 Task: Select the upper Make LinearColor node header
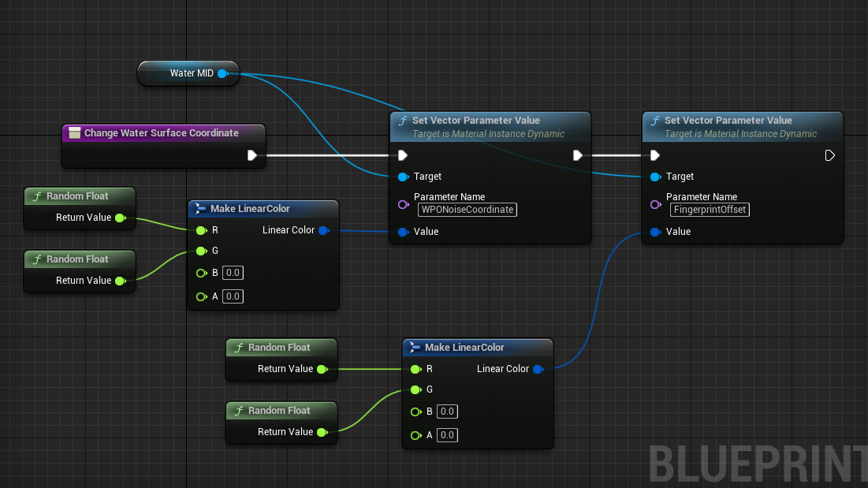point(263,209)
